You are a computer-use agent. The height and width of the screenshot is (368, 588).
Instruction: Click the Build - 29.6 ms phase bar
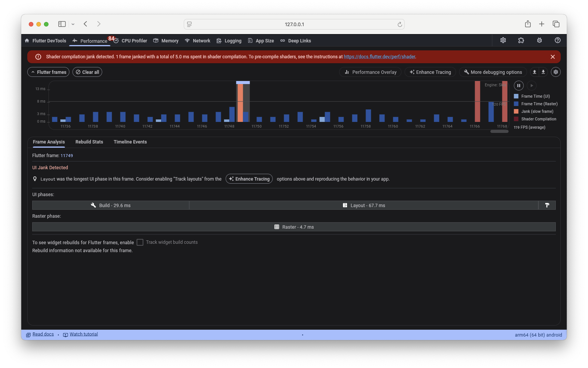(111, 205)
